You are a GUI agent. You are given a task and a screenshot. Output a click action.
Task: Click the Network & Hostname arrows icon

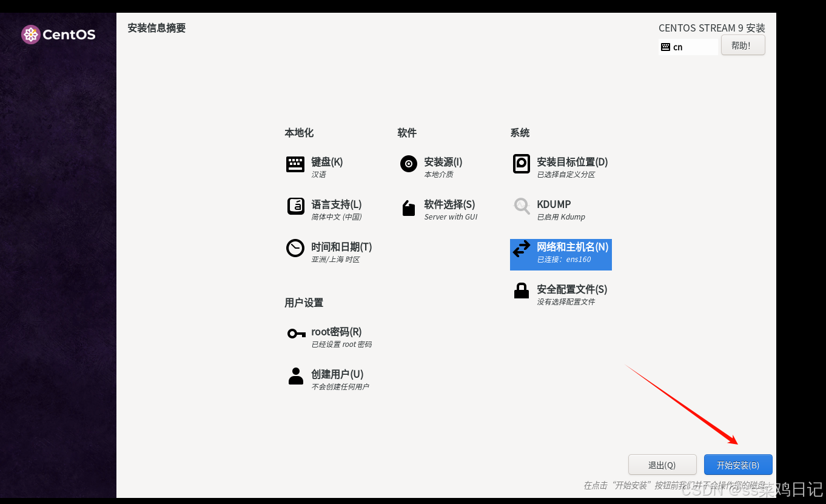coord(522,249)
